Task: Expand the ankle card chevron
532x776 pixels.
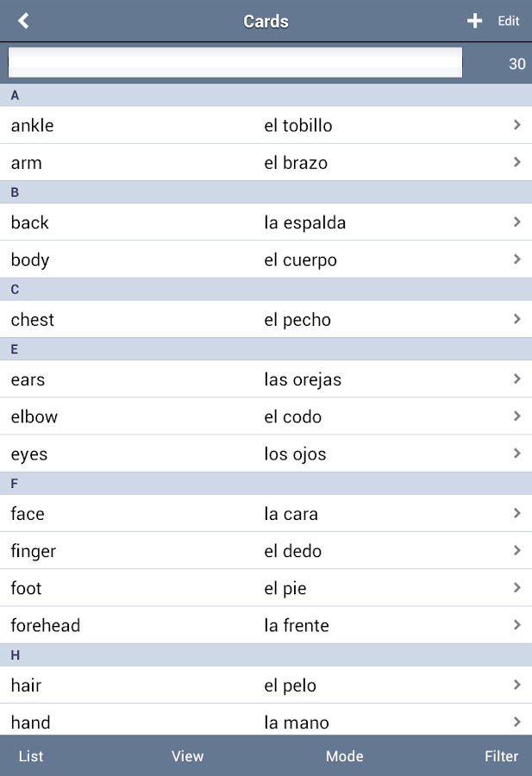Action: click(x=516, y=125)
